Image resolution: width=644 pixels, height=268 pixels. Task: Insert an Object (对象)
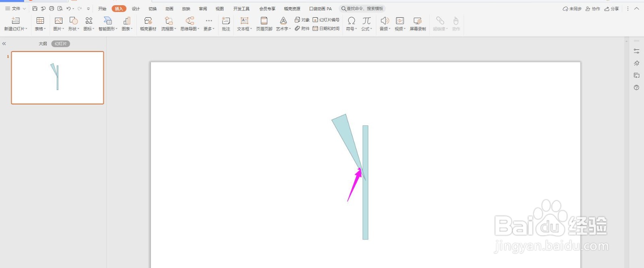pos(302,20)
